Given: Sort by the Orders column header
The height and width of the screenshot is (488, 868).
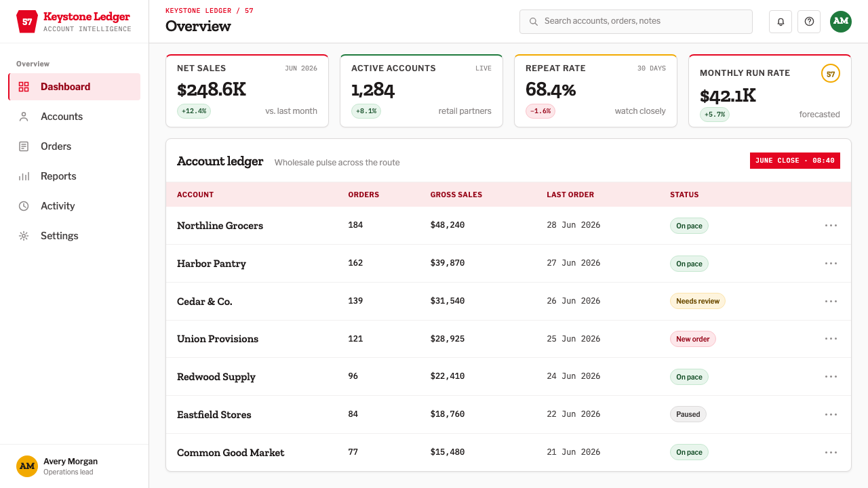Looking at the screenshot, I should 363,195.
